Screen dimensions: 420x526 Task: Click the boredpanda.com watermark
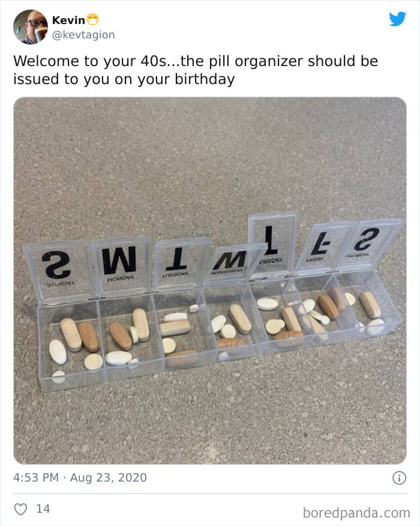[x=356, y=513]
